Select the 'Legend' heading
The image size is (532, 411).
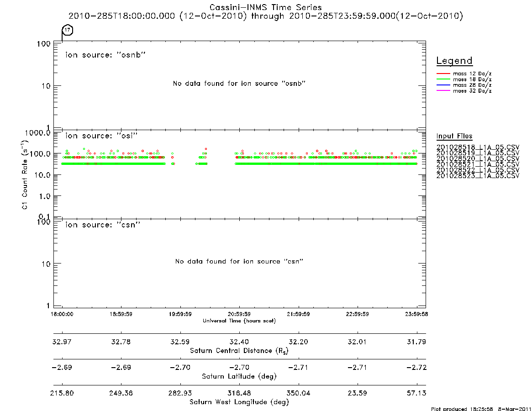click(454, 61)
